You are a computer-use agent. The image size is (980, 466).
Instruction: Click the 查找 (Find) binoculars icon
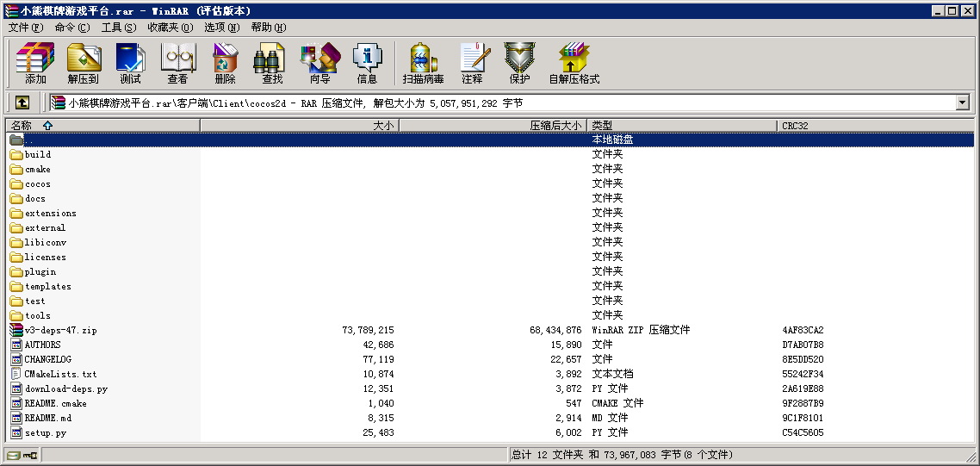(x=272, y=63)
